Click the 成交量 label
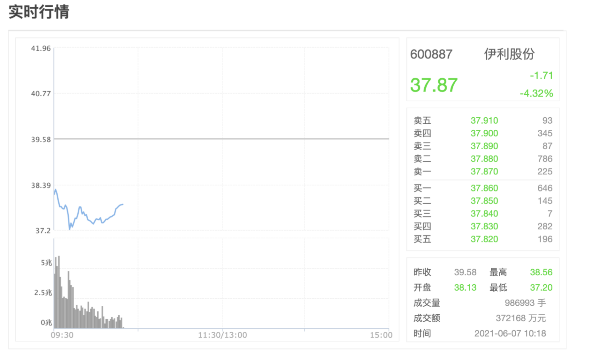Image resolution: width=605 pixels, height=364 pixels. [x=427, y=303]
